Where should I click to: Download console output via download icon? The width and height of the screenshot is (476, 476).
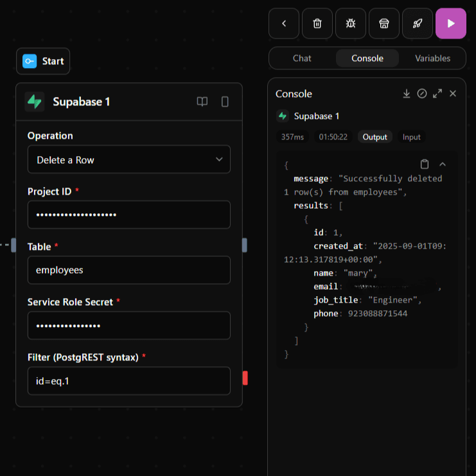tap(407, 94)
